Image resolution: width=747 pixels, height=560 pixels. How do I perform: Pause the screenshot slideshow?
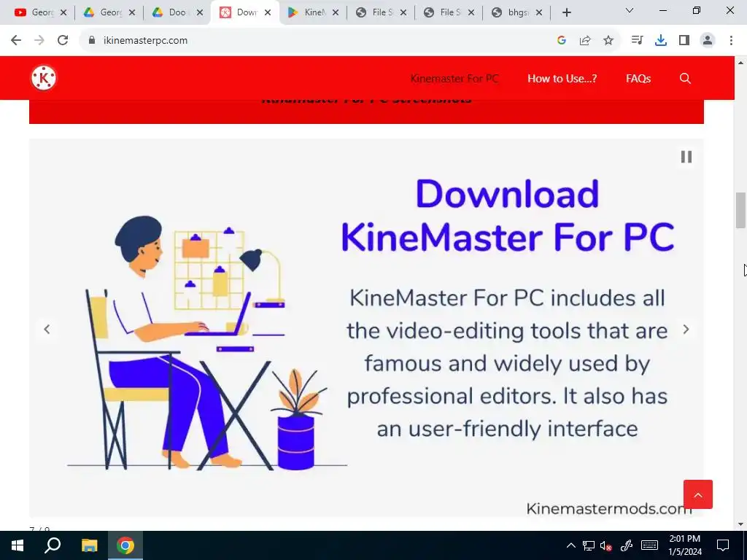[x=686, y=157]
